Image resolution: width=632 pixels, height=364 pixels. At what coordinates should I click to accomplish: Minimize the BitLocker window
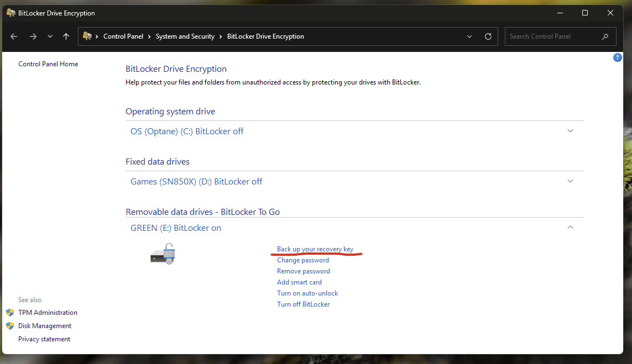coord(560,13)
